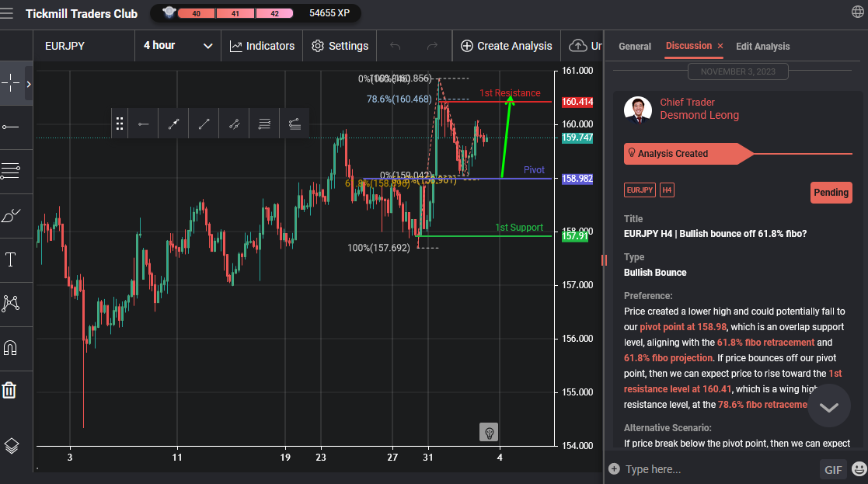
Task: Open the hamburger menu next to Tickmill Traders Club
Action: point(7,13)
